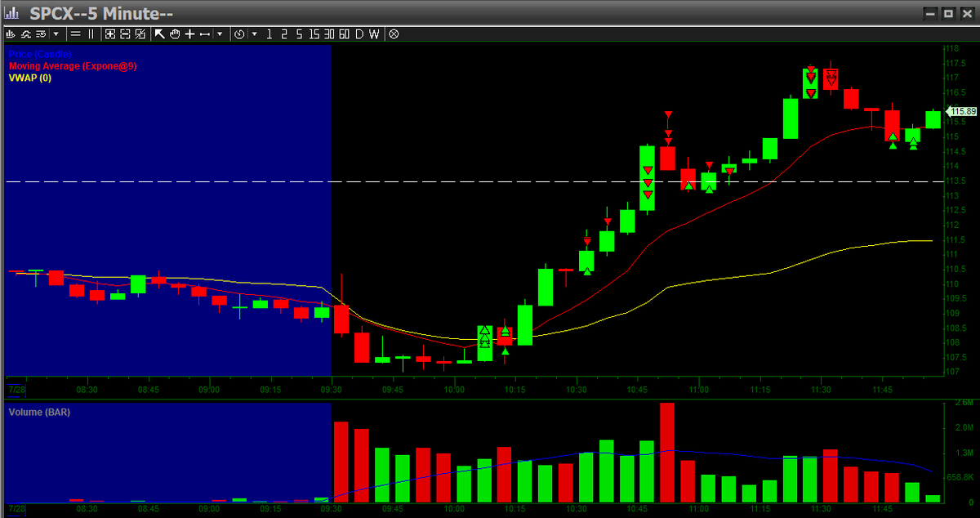The image size is (980, 518).
Task: Click the tallest red volume bar near 10:50
Action: tap(667, 453)
